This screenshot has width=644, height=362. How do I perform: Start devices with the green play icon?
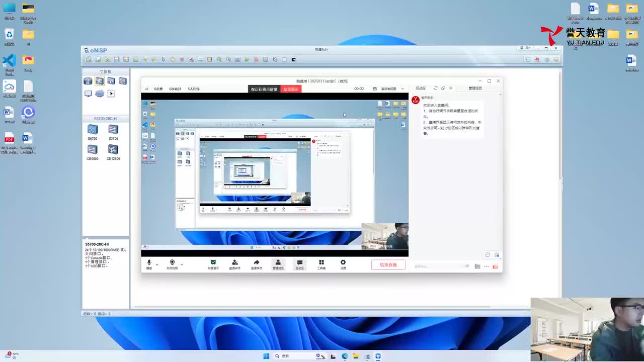coord(247,59)
